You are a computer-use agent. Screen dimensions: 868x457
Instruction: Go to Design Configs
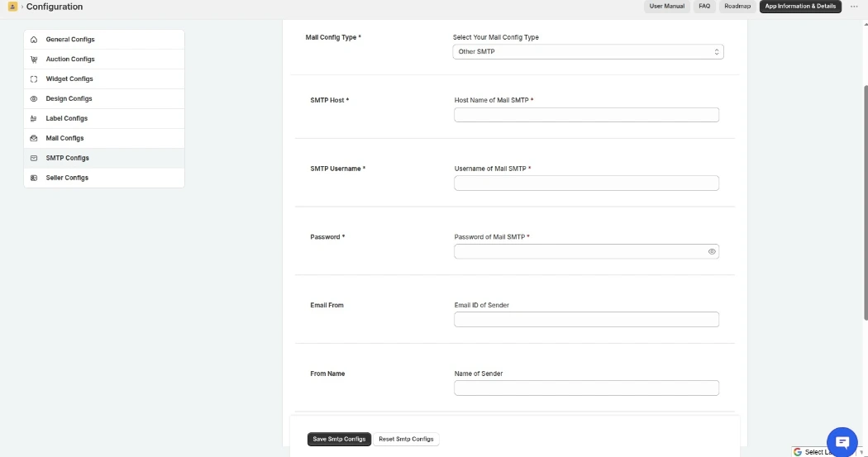click(x=104, y=99)
